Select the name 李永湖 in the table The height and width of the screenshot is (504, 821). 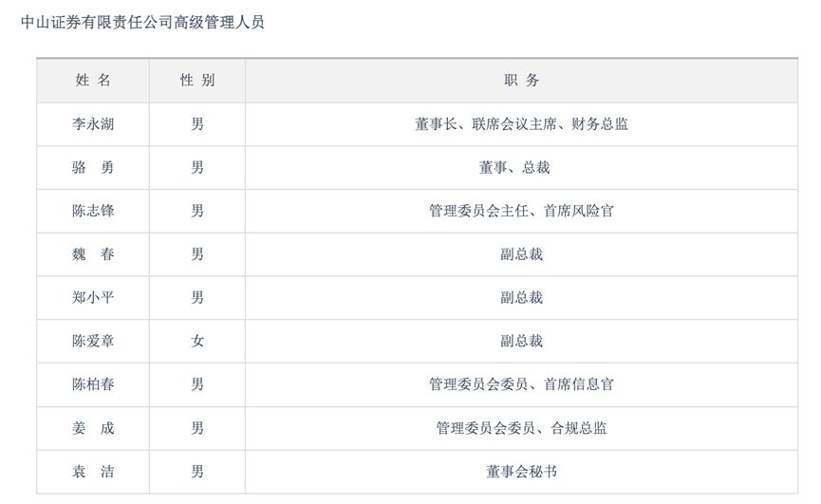point(93,124)
